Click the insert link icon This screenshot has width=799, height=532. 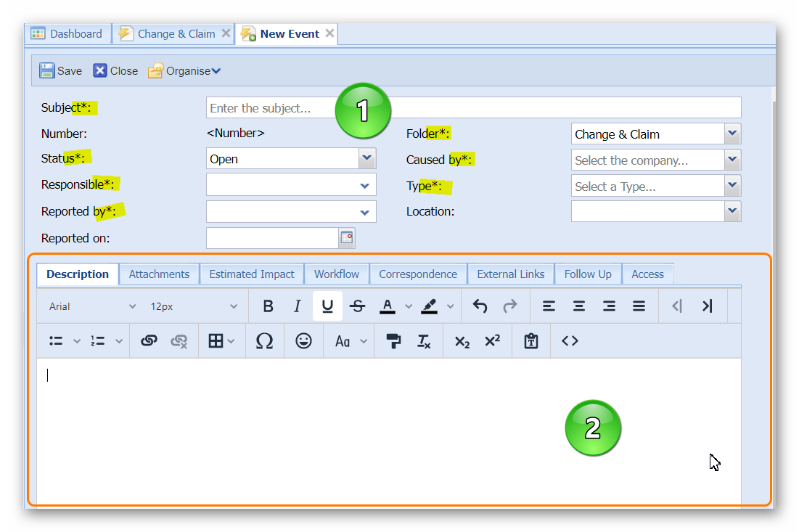(149, 341)
